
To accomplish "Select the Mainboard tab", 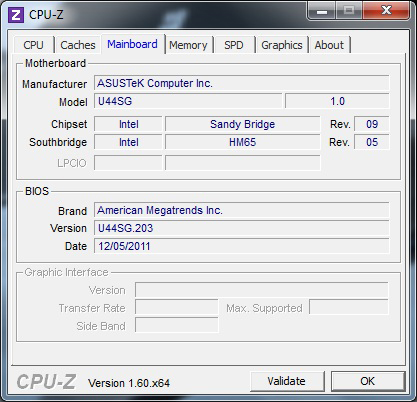I will [132, 44].
